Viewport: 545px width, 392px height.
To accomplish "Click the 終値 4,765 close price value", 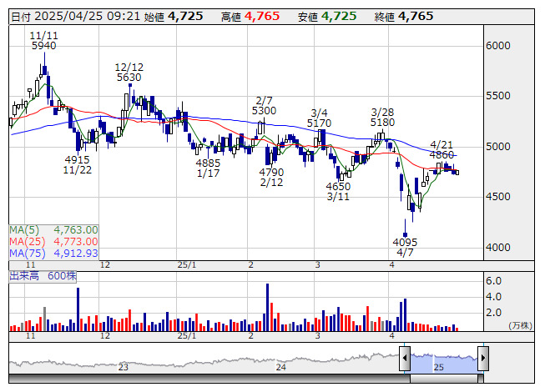I will [404, 17].
